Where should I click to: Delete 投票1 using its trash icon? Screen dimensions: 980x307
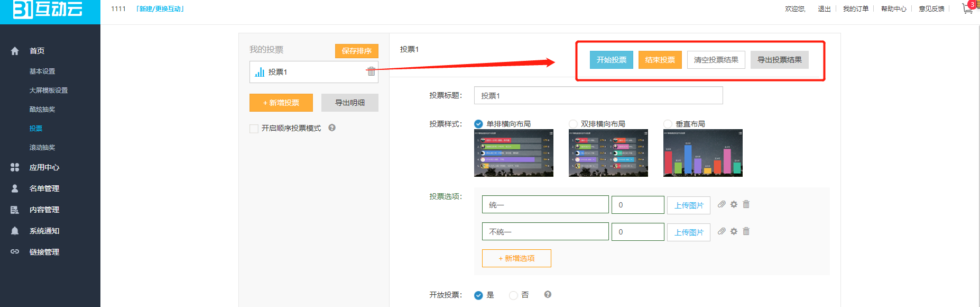tap(371, 71)
